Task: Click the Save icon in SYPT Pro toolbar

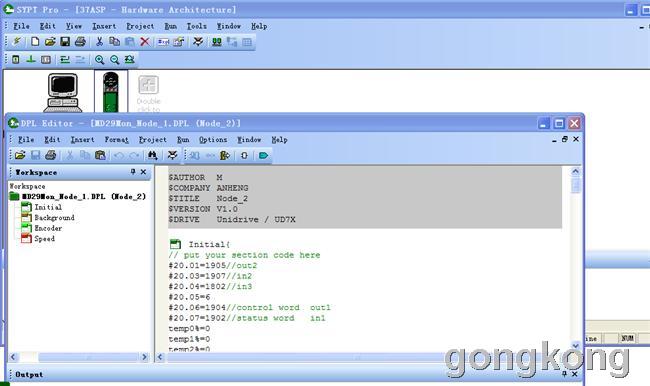Action: [65, 41]
